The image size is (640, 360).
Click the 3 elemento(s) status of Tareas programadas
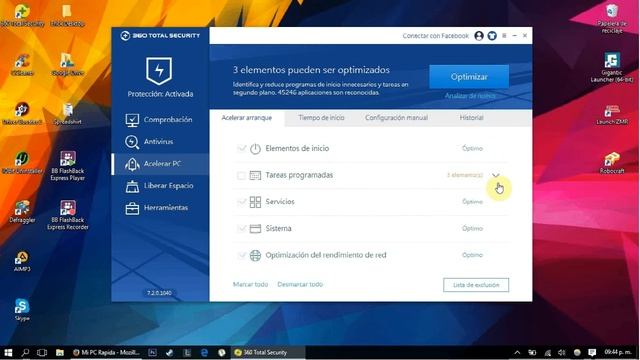(465, 175)
